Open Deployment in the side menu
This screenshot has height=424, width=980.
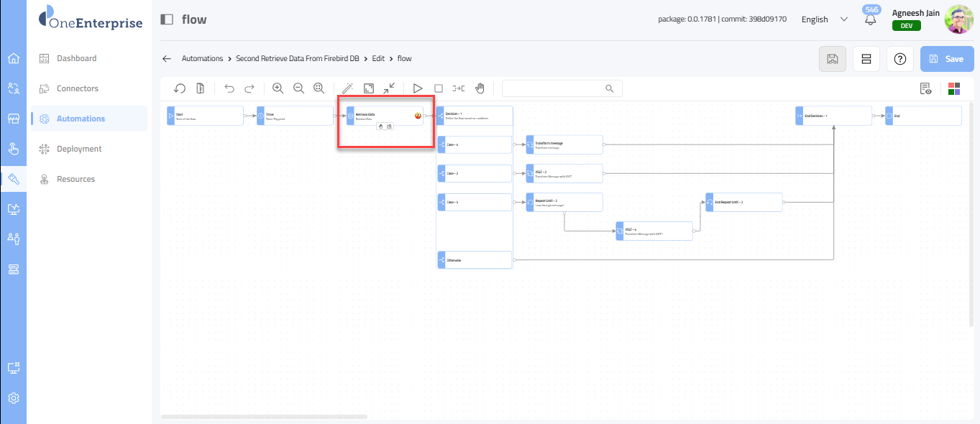coord(79,149)
